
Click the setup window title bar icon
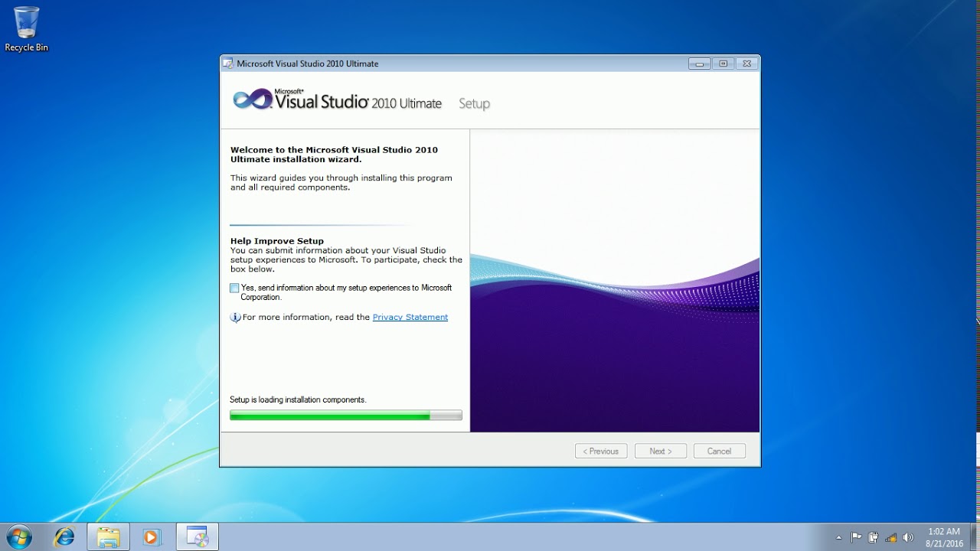point(228,64)
